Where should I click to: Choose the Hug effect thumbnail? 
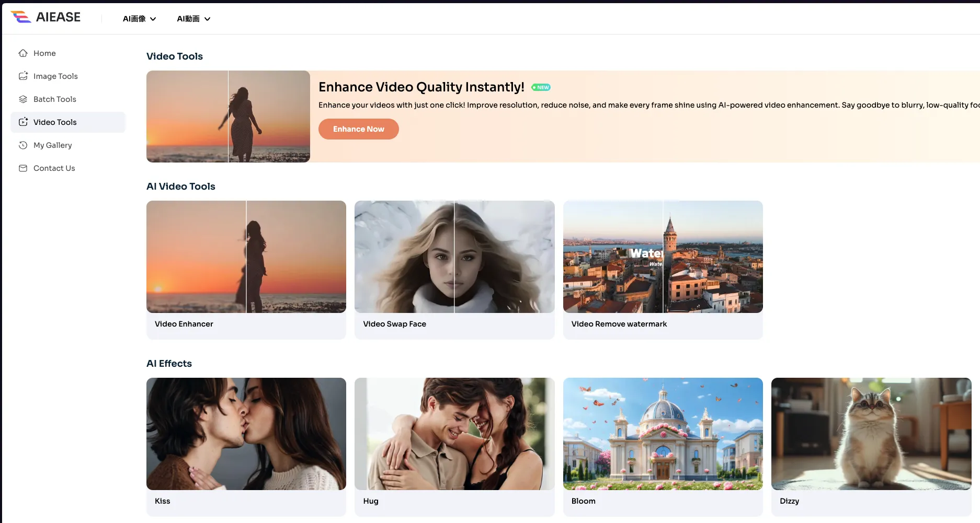[x=454, y=434]
